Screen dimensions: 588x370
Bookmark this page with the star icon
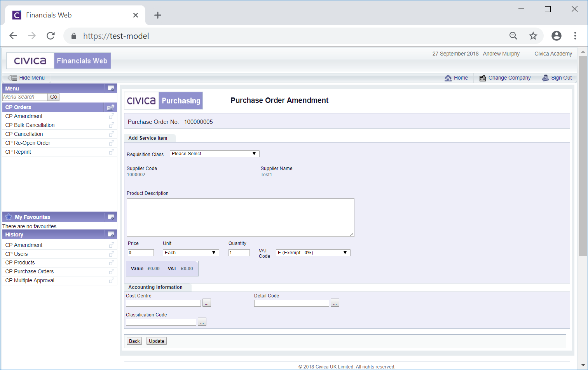533,36
